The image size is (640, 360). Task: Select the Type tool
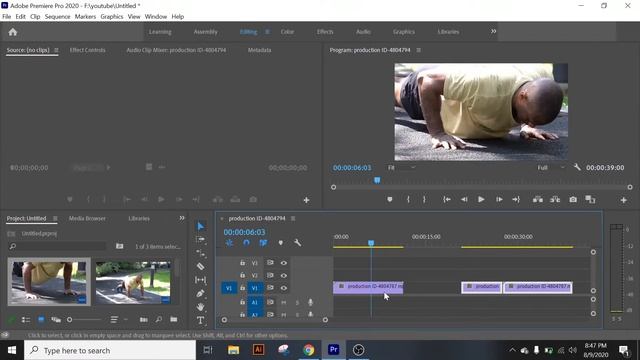pos(200,320)
